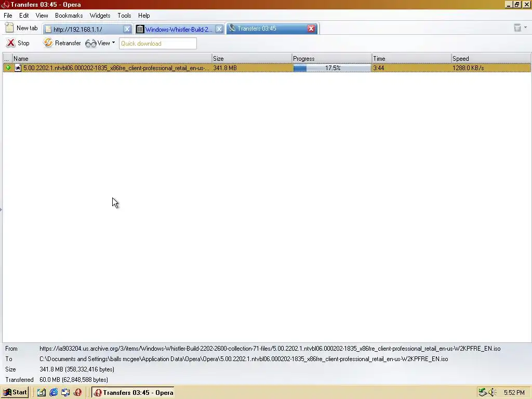Click the Safely Remove Hardware tray icon
The image size is (532, 399).
click(x=483, y=393)
